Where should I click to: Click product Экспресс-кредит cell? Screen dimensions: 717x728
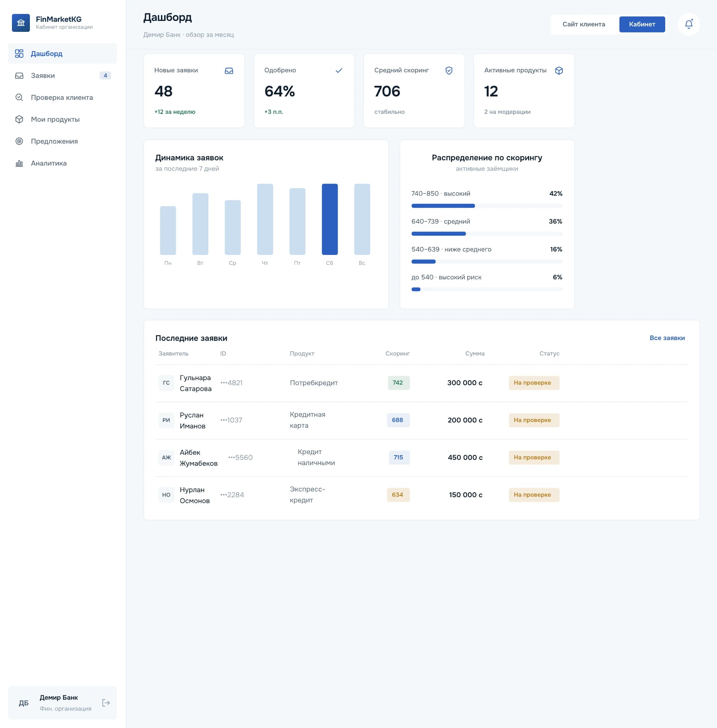tap(307, 495)
